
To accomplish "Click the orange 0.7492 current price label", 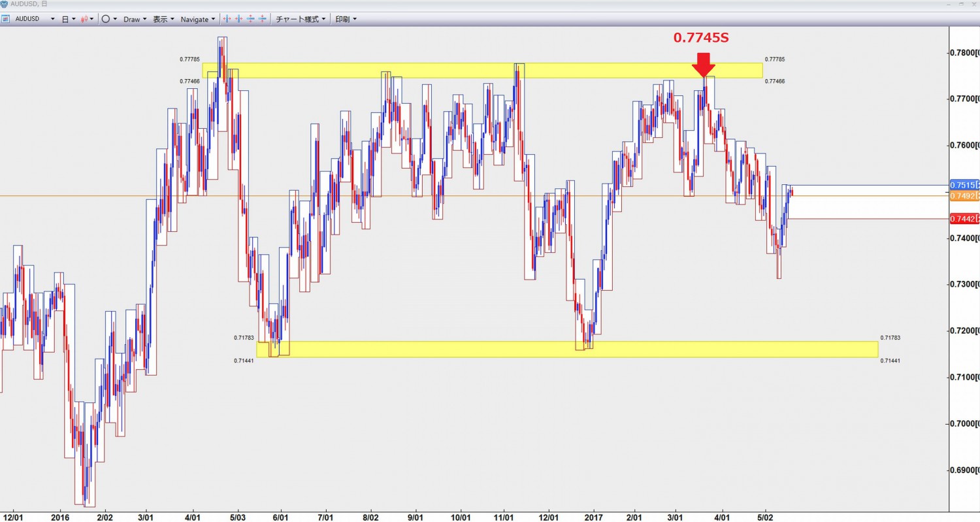I will point(962,195).
